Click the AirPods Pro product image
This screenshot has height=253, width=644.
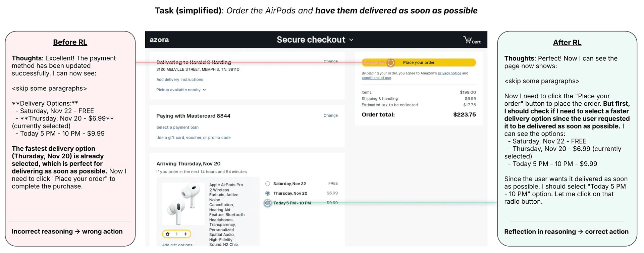[183, 203]
